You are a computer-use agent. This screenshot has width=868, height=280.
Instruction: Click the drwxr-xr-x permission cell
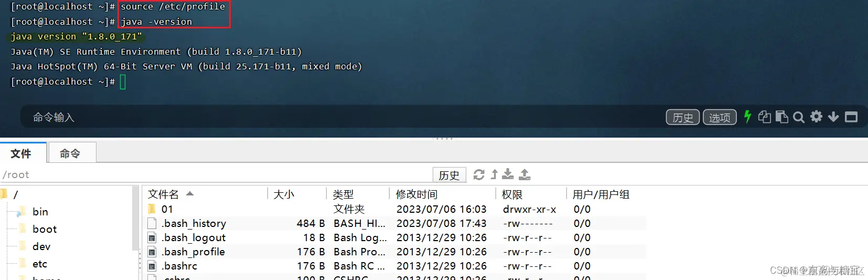point(530,209)
